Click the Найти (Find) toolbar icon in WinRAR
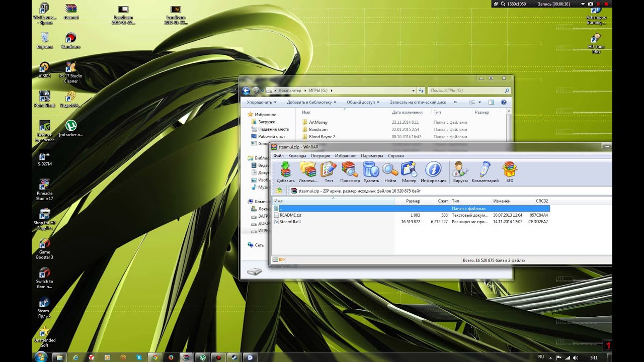Image resolution: width=644 pixels, height=362 pixels. click(390, 172)
